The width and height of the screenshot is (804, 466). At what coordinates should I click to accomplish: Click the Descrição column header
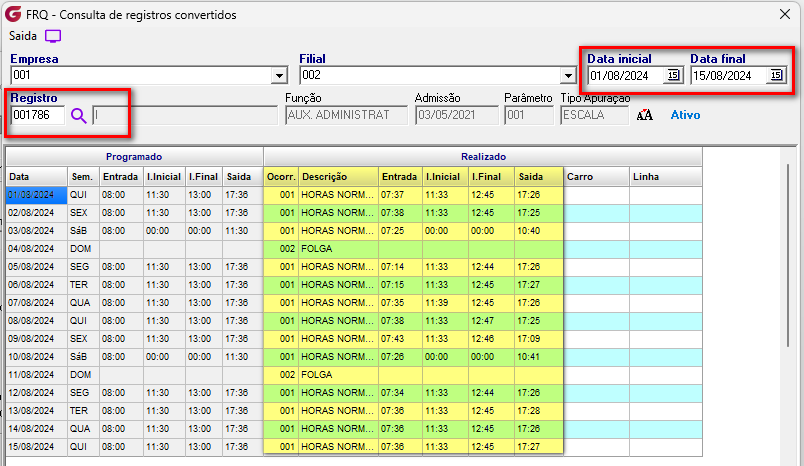pyautogui.click(x=338, y=176)
